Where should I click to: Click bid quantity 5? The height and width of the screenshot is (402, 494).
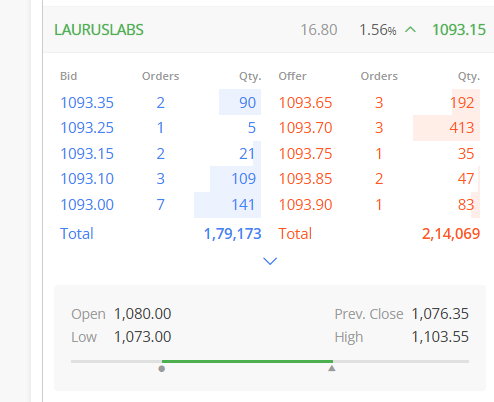252,128
